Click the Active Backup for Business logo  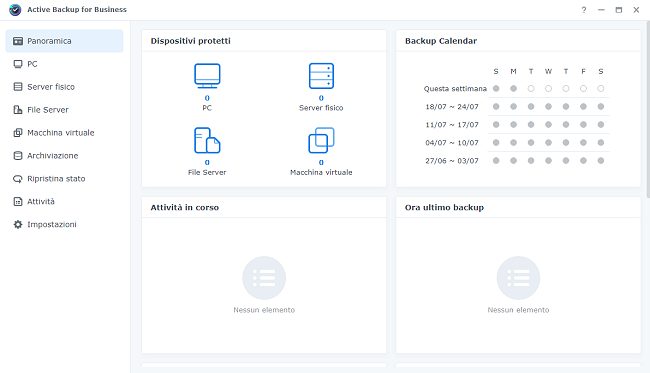[x=15, y=10]
